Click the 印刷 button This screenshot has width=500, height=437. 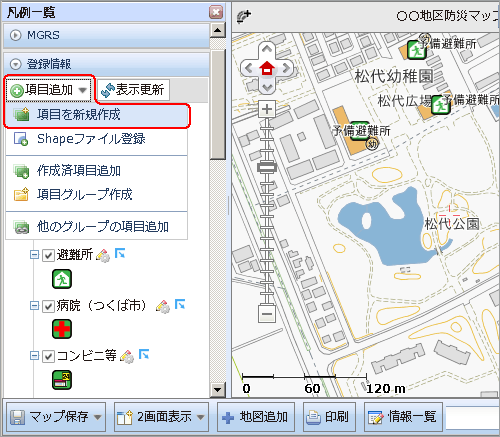coord(329,417)
